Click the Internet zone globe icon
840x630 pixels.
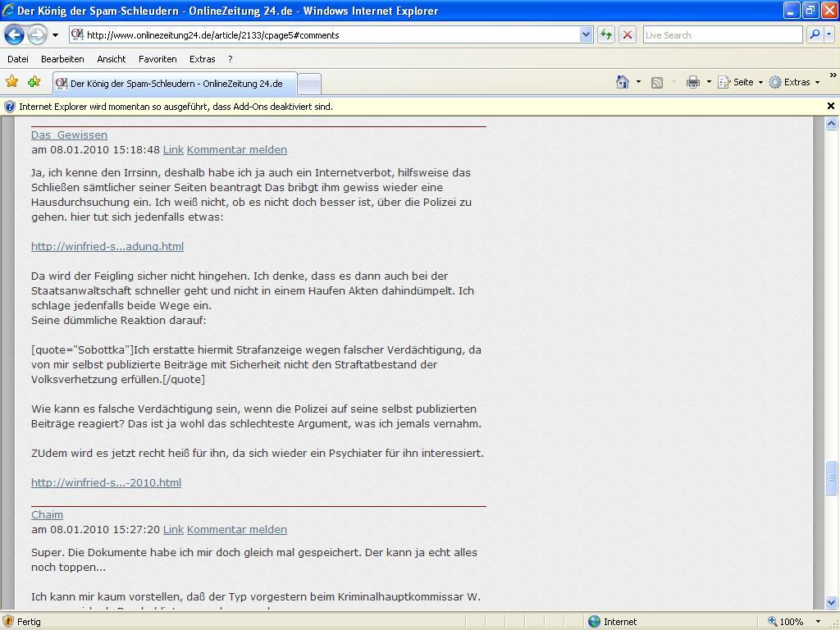click(x=594, y=622)
